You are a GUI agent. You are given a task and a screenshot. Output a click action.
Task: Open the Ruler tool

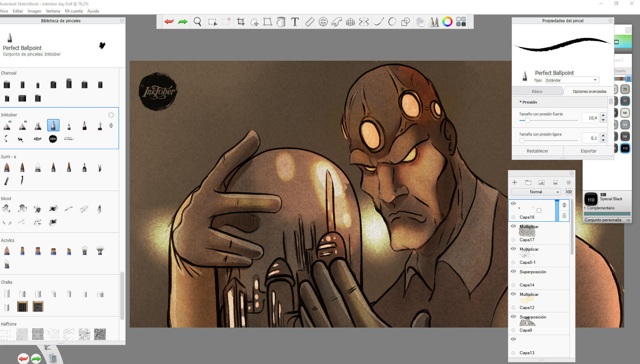tap(309, 22)
